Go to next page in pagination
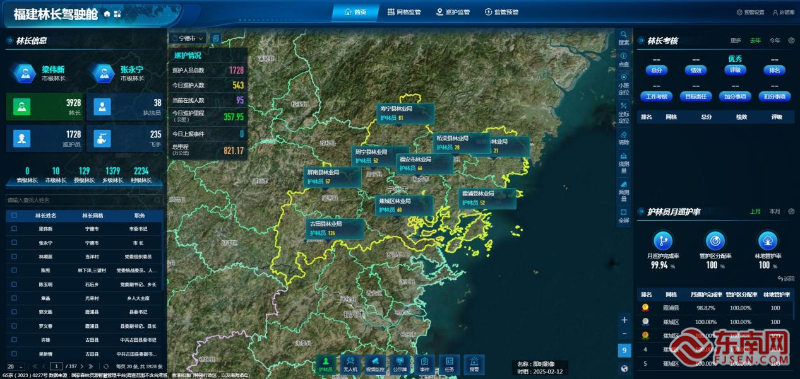Image resolution: width=800 pixels, height=379 pixels. [81, 366]
